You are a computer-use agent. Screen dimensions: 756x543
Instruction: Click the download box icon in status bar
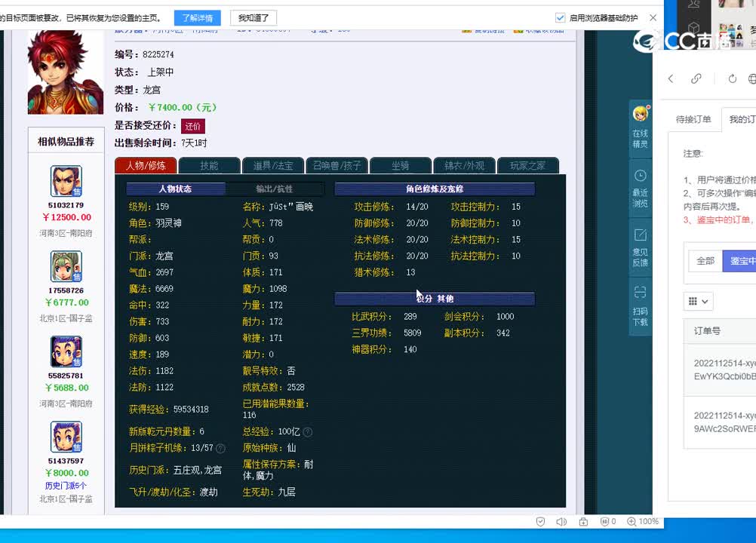click(583, 521)
